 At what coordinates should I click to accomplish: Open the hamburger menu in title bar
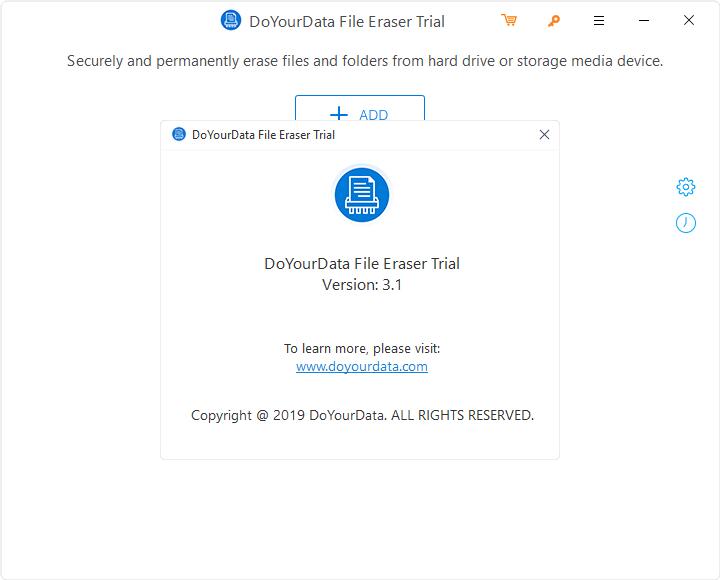tap(599, 21)
